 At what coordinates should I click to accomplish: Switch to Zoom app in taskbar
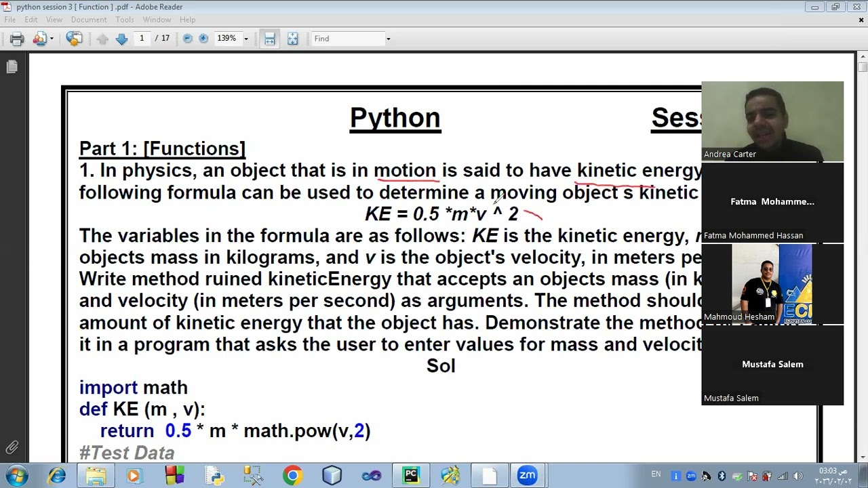(528, 476)
